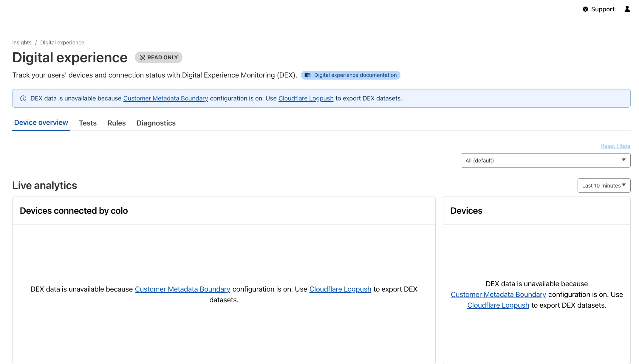
Task: Click the info icon in the DEX banner
Action: click(x=23, y=98)
